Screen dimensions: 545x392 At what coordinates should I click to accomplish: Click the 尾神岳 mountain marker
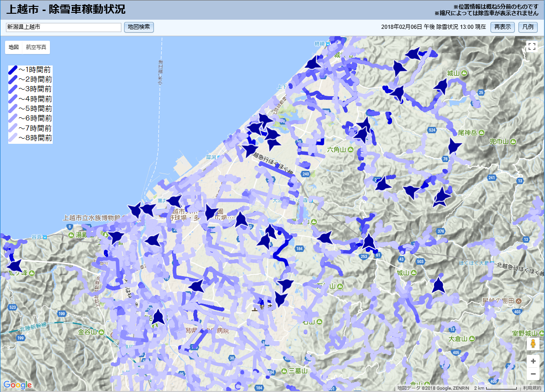tap(481, 133)
